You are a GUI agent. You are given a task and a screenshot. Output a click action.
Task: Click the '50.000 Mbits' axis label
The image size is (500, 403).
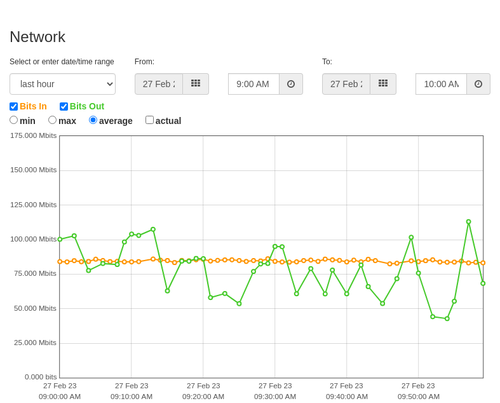tap(35, 308)
